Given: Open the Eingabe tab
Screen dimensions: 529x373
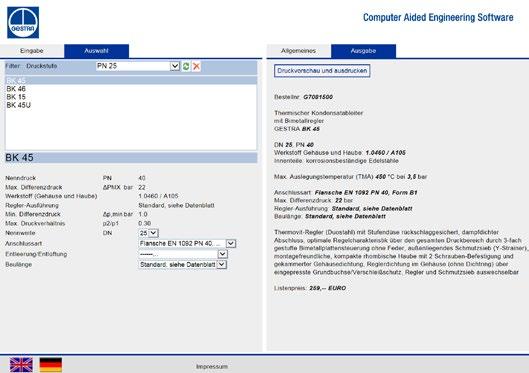Looking at the screenshot, I should 32,51.
